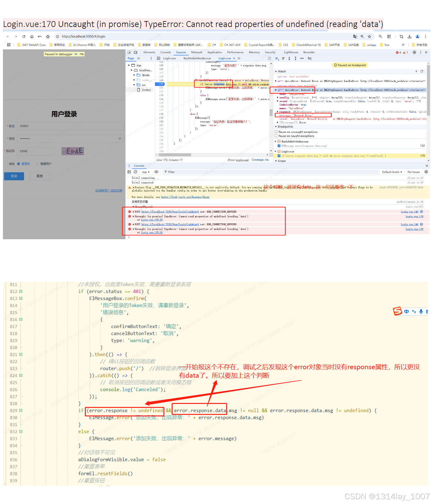Open the 没有账号?点此注册 link
The height and width of the screenshot is (504, 431).
pos(108,191)
